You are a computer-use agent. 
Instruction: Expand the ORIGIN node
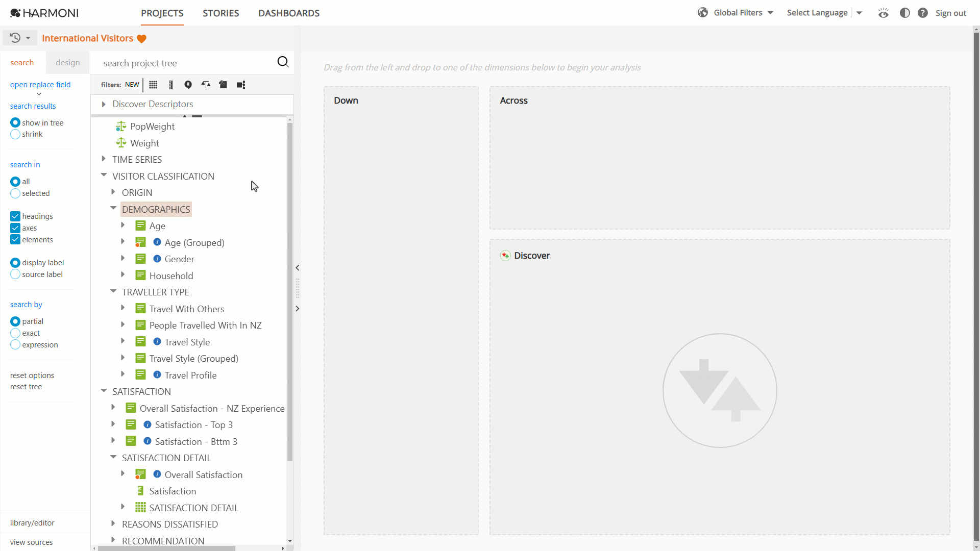113,192
